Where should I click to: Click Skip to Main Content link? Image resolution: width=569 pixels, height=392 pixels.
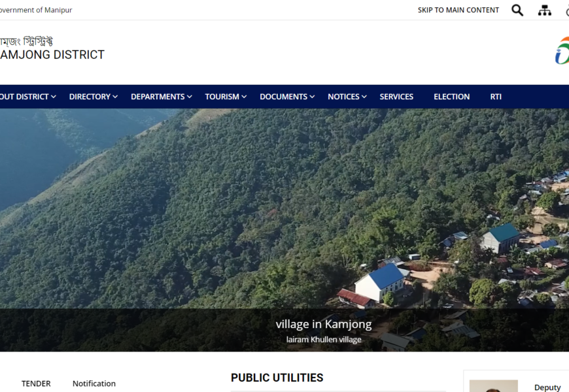458,10
